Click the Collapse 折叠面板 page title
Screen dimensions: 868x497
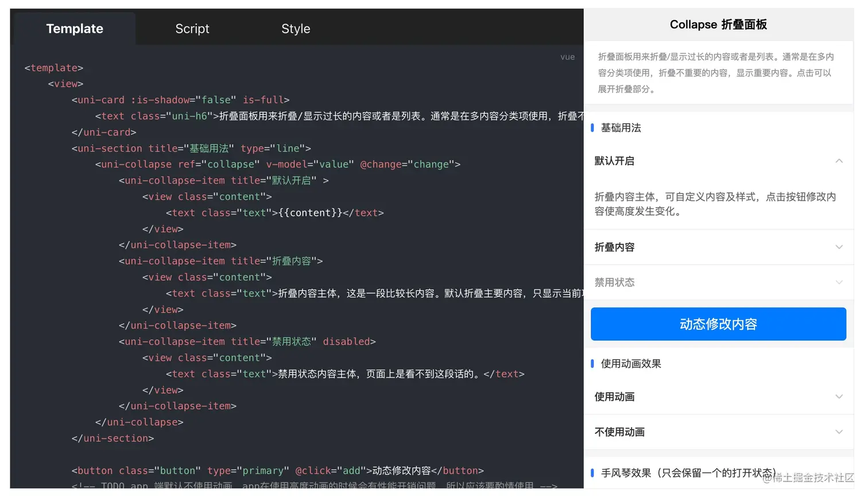pyautogui.click(x=718, y=25)
